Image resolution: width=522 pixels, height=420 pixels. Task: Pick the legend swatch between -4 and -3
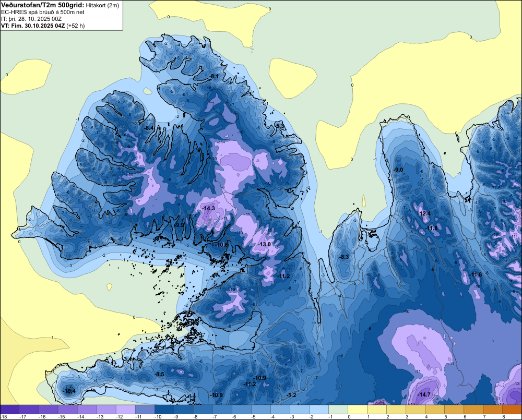(280, 410)
